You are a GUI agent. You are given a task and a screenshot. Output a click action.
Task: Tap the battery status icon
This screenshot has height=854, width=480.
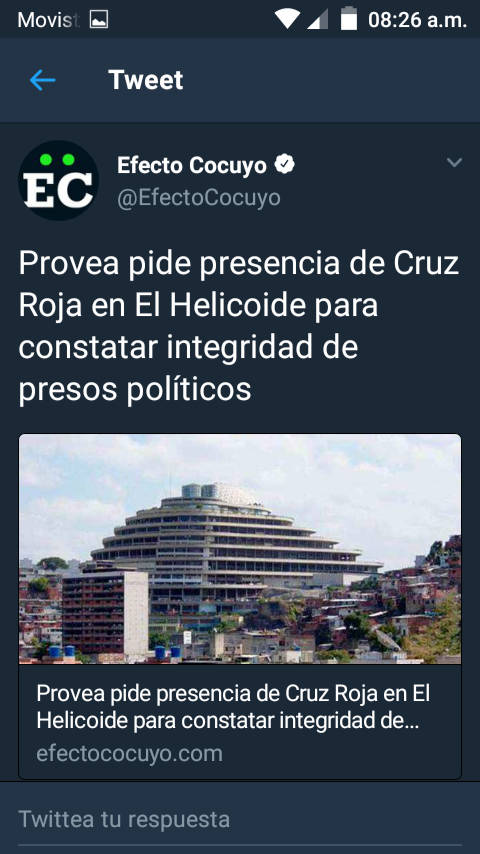pos(349,19)
